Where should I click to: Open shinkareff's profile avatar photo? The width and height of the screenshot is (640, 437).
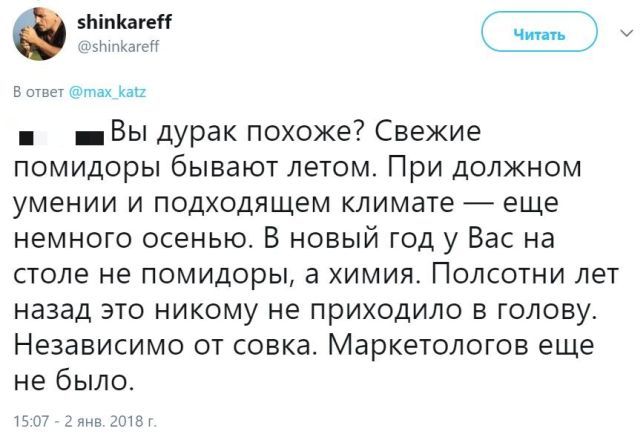point(40,33)
